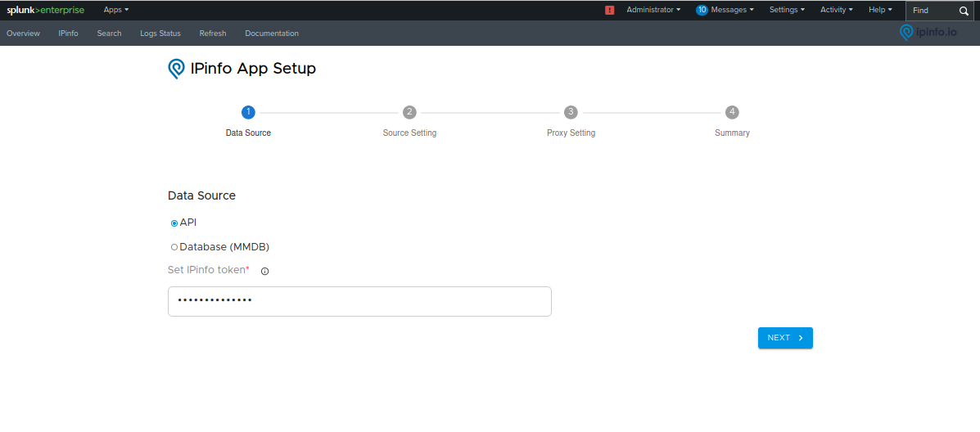
Task: Open the Logs Status nav item
Action: click(160, 33)
